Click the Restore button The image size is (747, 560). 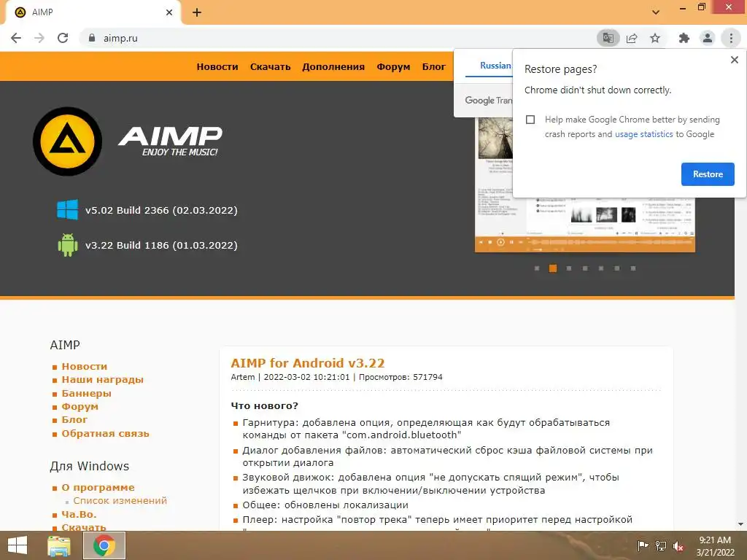pos(708,174)
